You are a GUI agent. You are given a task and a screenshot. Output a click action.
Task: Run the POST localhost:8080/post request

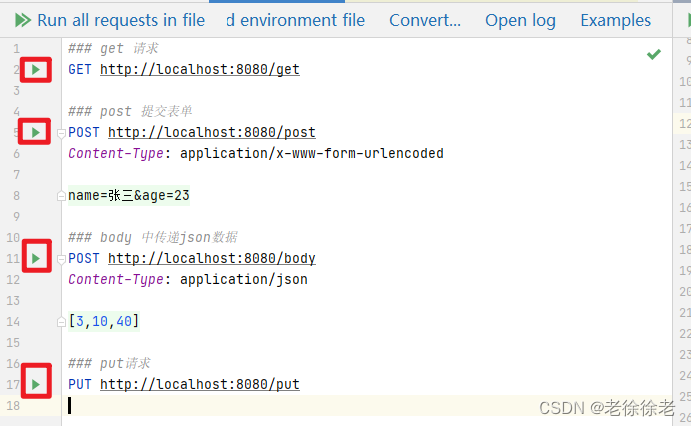pos(36,132)
